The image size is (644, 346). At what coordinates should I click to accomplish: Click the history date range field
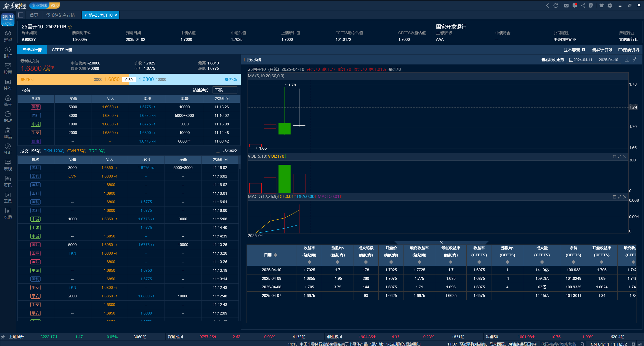pyautogui.click(x=594, y=60)
